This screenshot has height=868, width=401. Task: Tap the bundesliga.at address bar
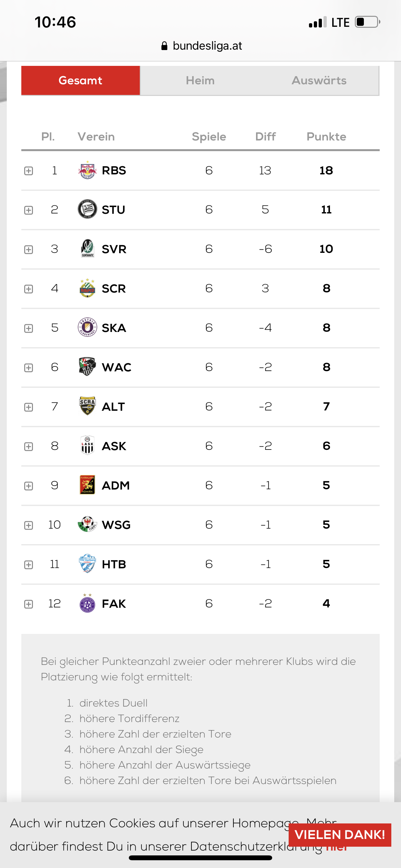[x=201, y=46]
